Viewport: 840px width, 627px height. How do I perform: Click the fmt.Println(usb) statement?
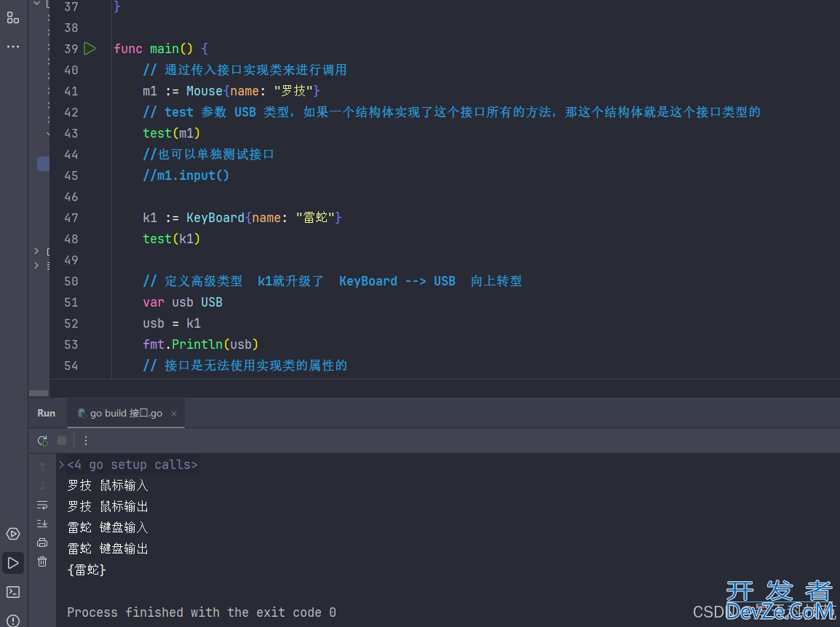click(x=201, y=344)
